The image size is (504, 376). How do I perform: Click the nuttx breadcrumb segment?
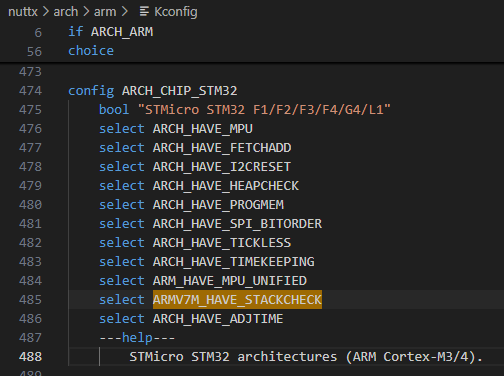pos(23,12)
